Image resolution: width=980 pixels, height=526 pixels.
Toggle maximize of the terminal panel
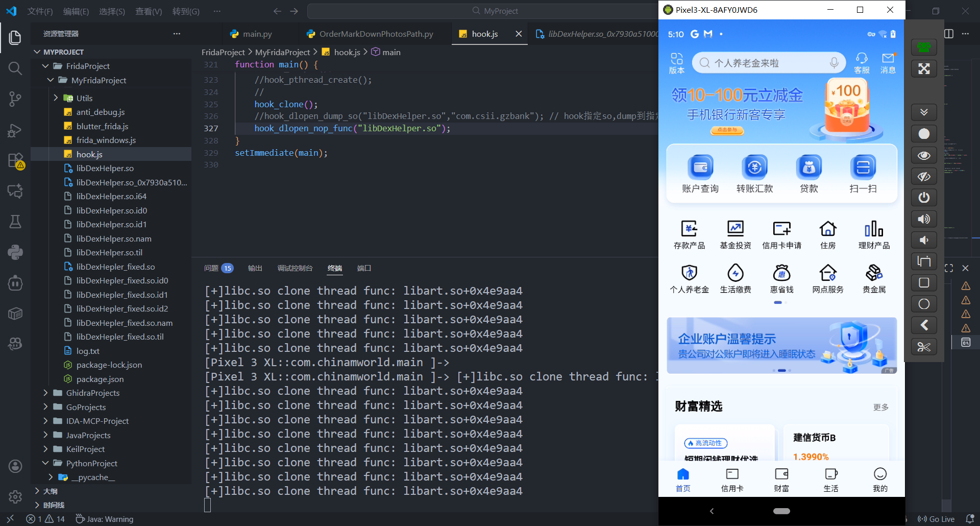tap(949, 268)
